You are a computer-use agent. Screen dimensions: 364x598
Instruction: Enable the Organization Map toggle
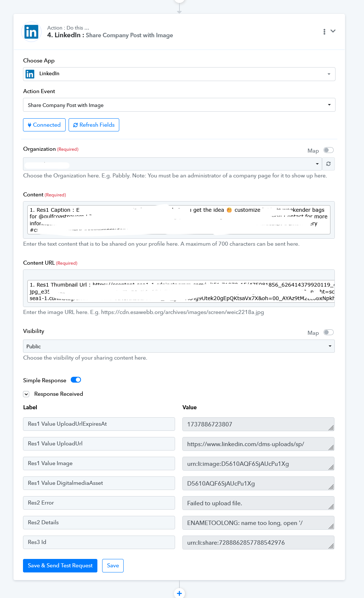[329, 150]
